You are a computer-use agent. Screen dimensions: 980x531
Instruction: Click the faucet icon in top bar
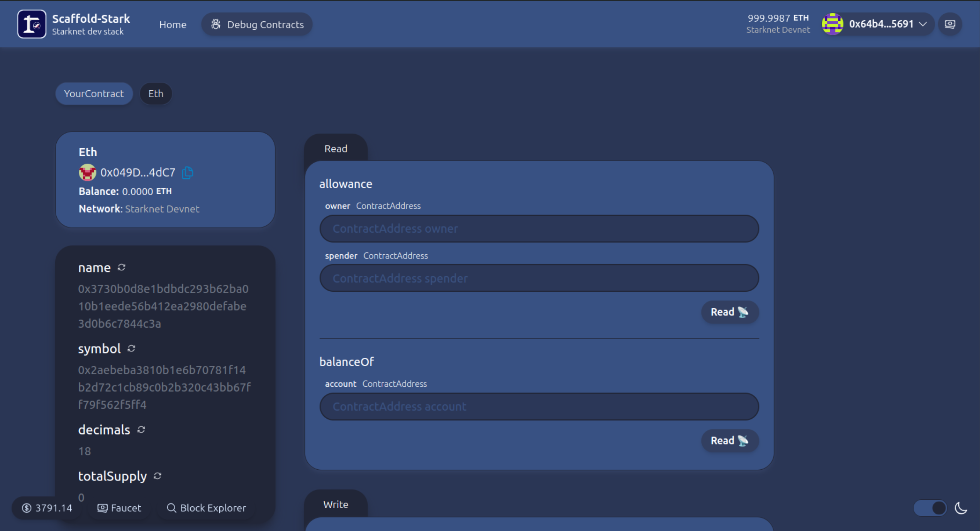950,24
